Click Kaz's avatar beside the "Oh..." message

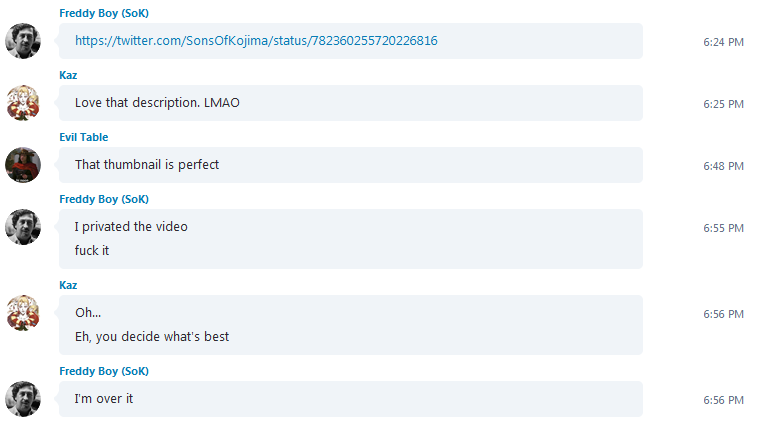23,313
